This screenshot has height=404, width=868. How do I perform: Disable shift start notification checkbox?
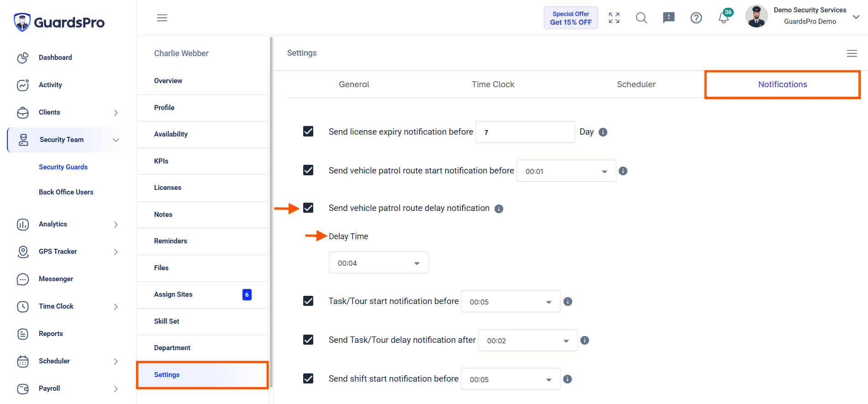click(308, 378)
